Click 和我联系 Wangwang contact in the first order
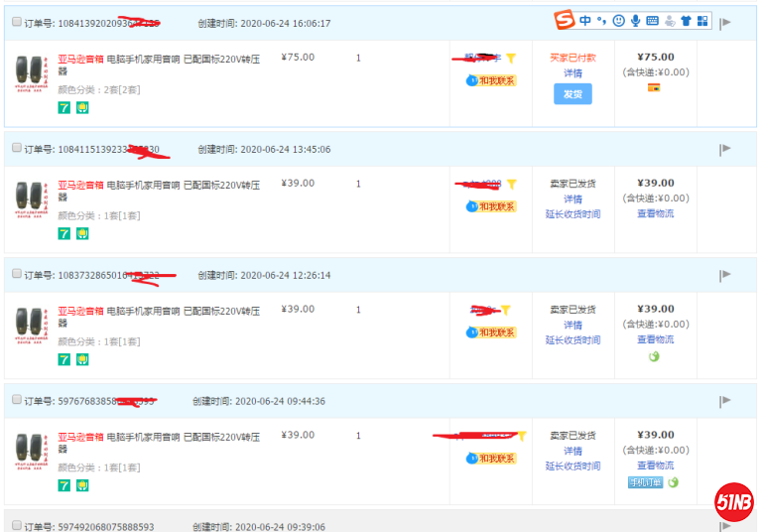 pos(491,80)
